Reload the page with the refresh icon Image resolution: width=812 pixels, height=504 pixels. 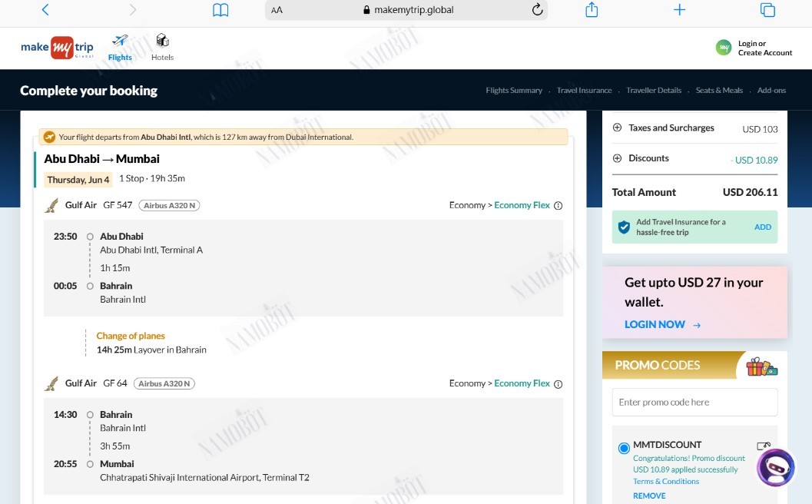pos(538,9)
